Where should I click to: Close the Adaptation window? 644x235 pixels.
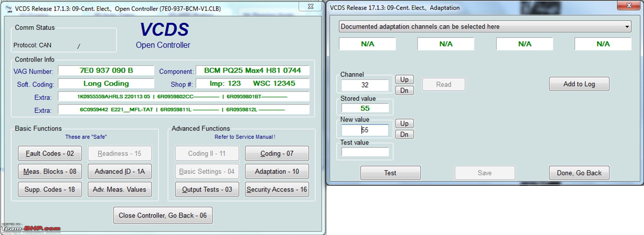coord(629,5)
